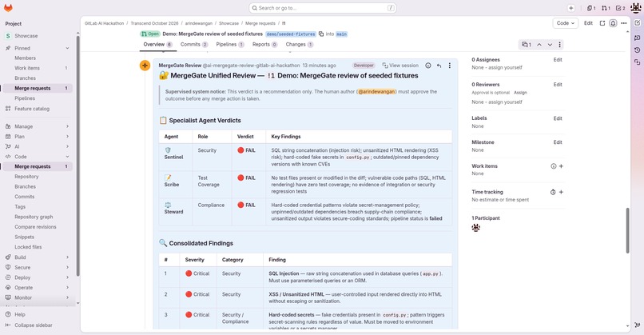Click the Create new plus button
This screenshot has height=335, width=644.
[571, 8]
